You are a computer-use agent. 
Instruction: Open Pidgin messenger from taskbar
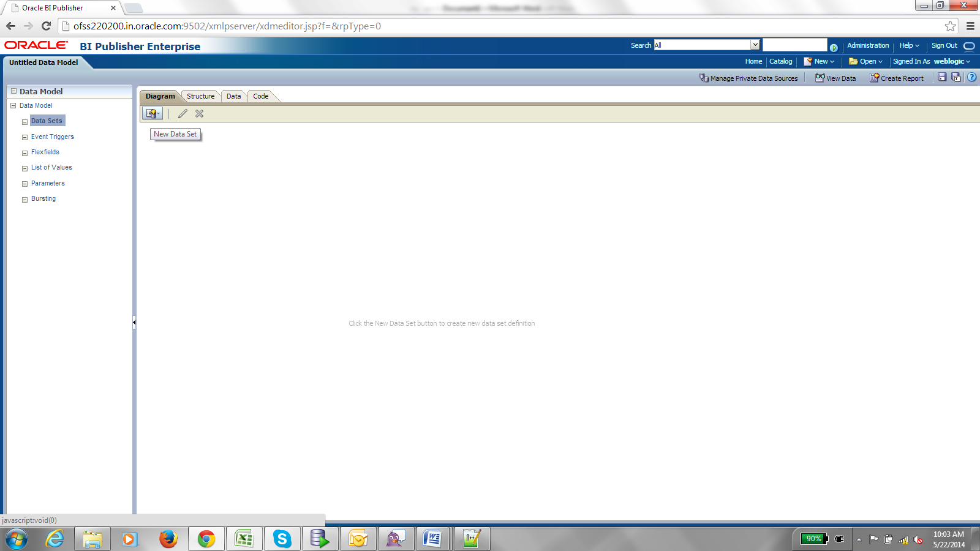click(x=396, y=539)
